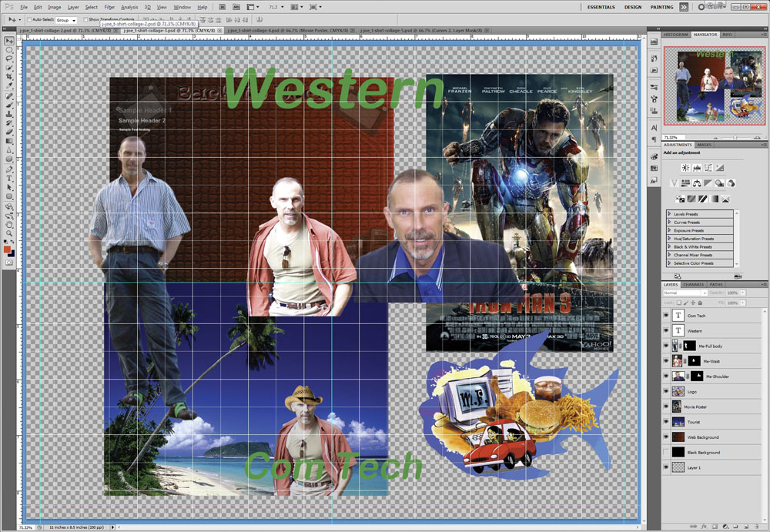Select the Pen tool
This screenshot has height=532, width=770.
(8, 168)
